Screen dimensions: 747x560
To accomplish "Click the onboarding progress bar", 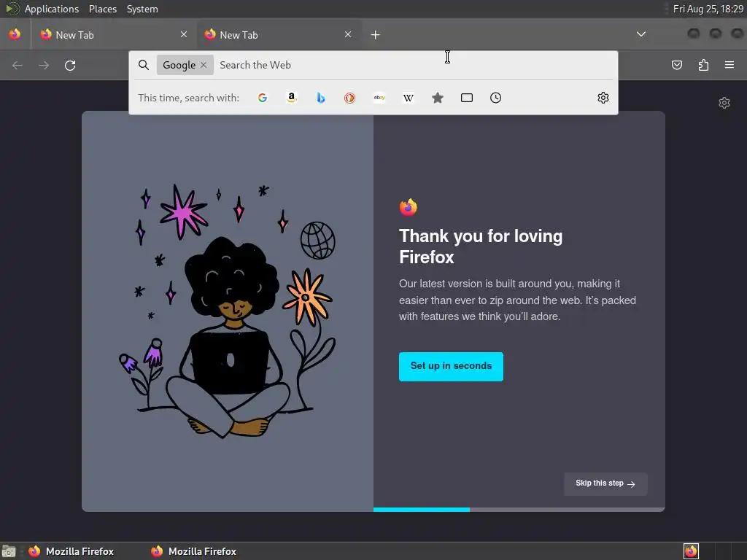I will coord(519,510).
